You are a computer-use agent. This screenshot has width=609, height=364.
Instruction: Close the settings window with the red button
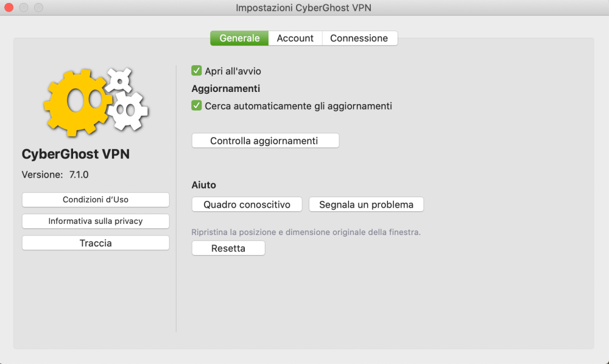tap(9, 7)
